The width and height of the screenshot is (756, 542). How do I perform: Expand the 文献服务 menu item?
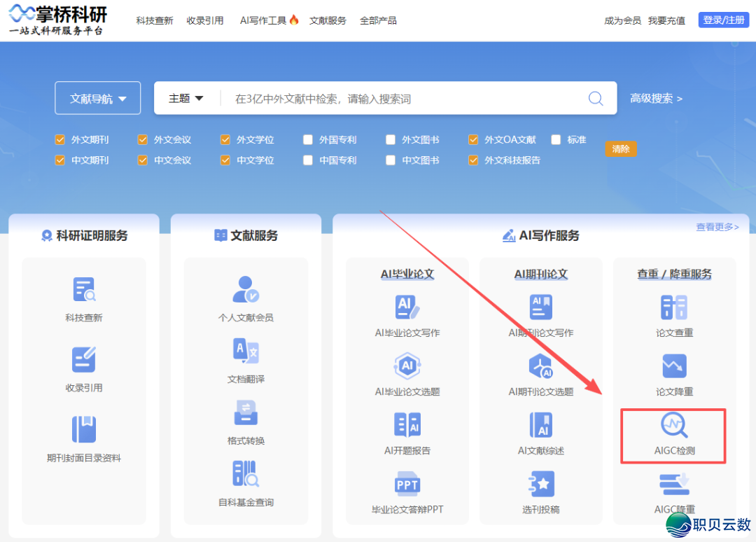click(328, 20)
